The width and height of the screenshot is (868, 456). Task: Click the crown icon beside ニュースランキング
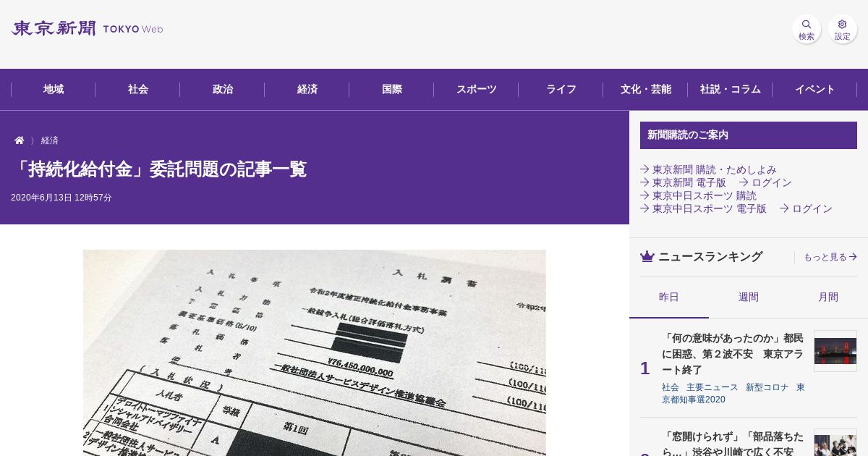647,256
